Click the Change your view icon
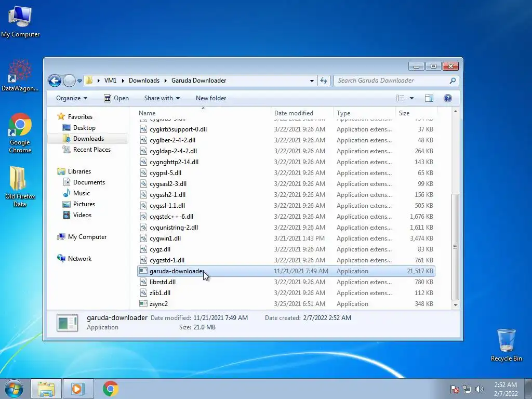Image resolution: width=532 pixels, height=399 pixels. tap(401, 98)
